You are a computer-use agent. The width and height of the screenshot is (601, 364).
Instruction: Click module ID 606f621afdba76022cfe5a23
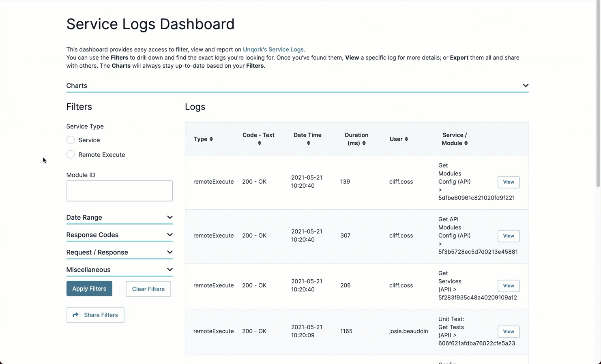click(477, 343)
